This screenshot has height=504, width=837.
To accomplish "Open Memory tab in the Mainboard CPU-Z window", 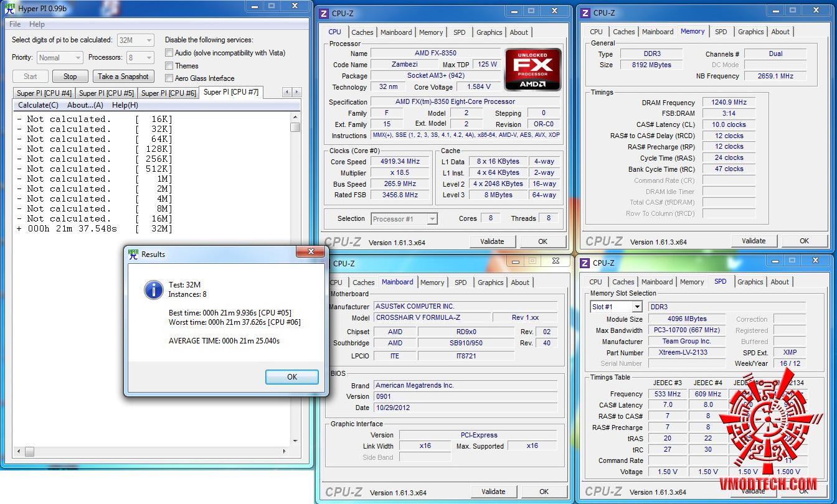I will point(432,282).
